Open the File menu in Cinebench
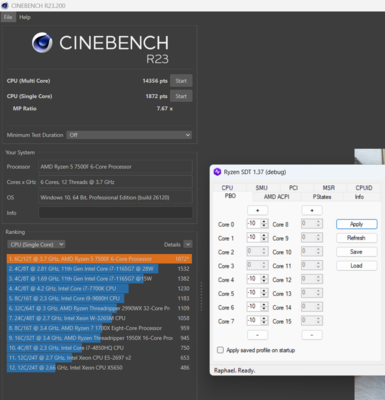The height and width of the screenshot is (400, 385). pos(8,17)
